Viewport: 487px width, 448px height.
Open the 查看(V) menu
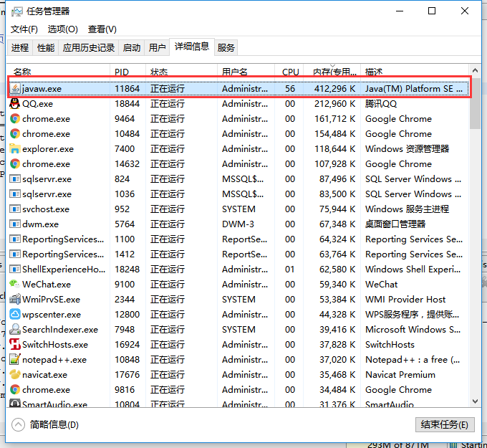pos(102,29)
